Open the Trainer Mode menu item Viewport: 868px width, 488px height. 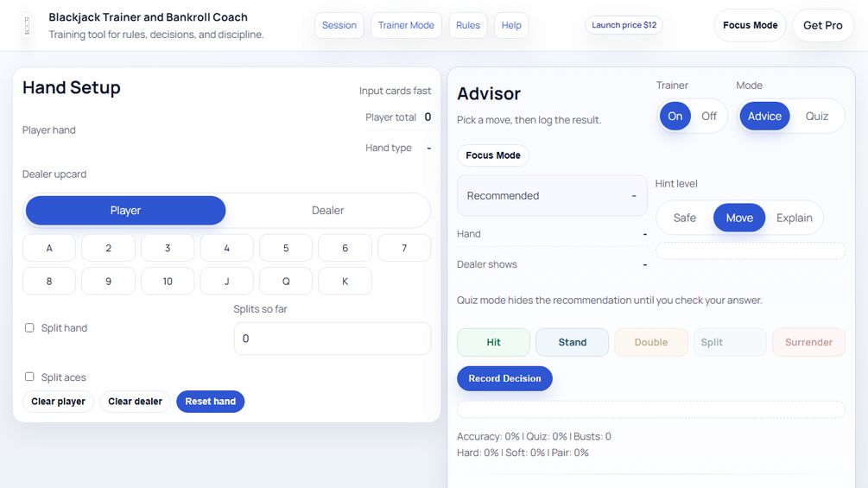(406, 25)
